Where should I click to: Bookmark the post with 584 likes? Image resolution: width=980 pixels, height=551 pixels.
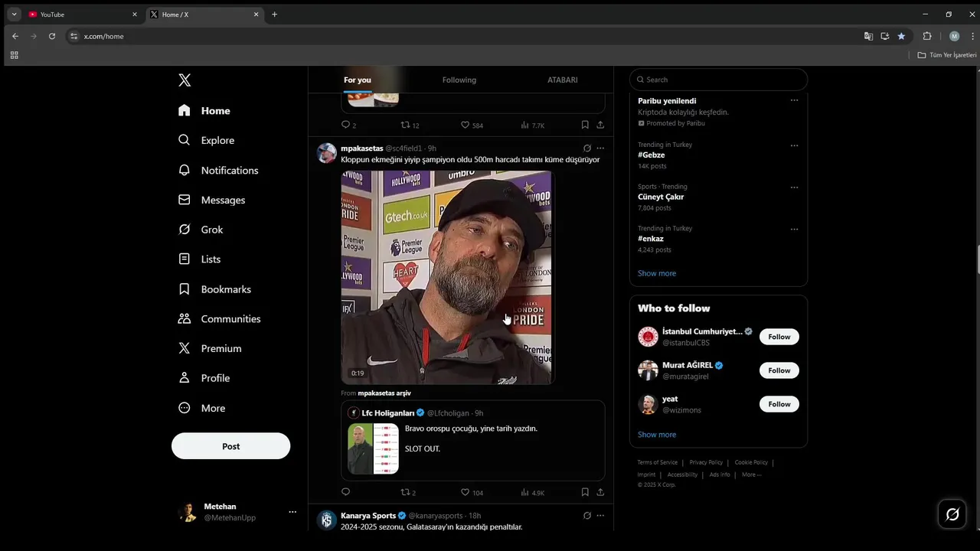585,125
